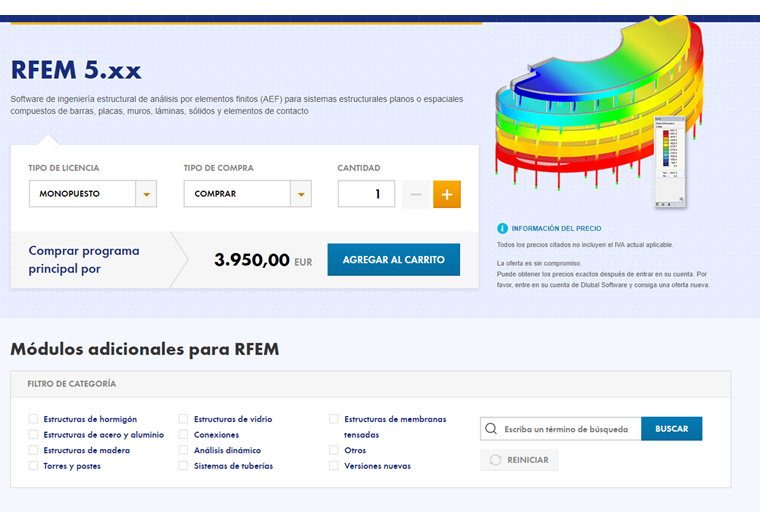Open the Tipo de Compra dropdown arrow

(301, 194)
